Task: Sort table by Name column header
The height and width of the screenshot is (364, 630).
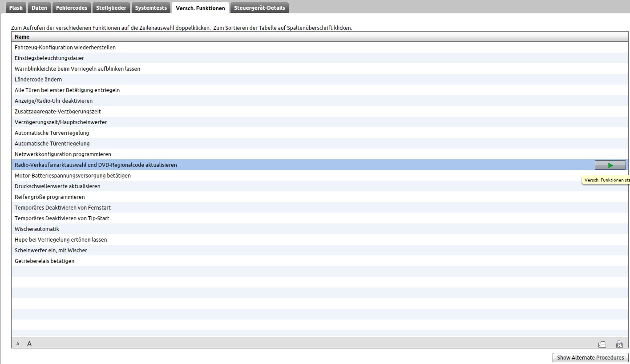Action: [22, 37]
